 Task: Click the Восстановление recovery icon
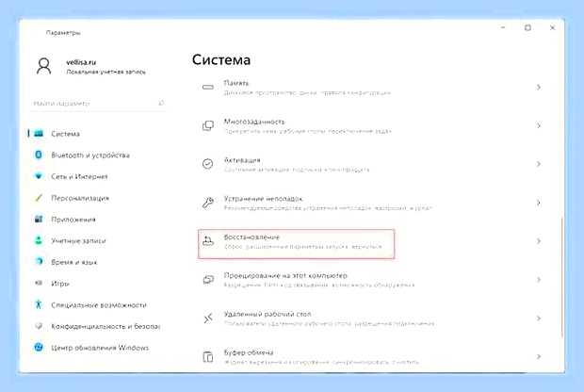[208, 241]
